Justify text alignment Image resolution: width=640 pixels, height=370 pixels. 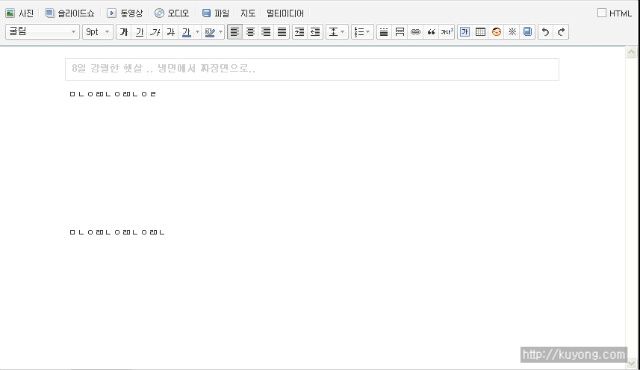tap(282, 32)
